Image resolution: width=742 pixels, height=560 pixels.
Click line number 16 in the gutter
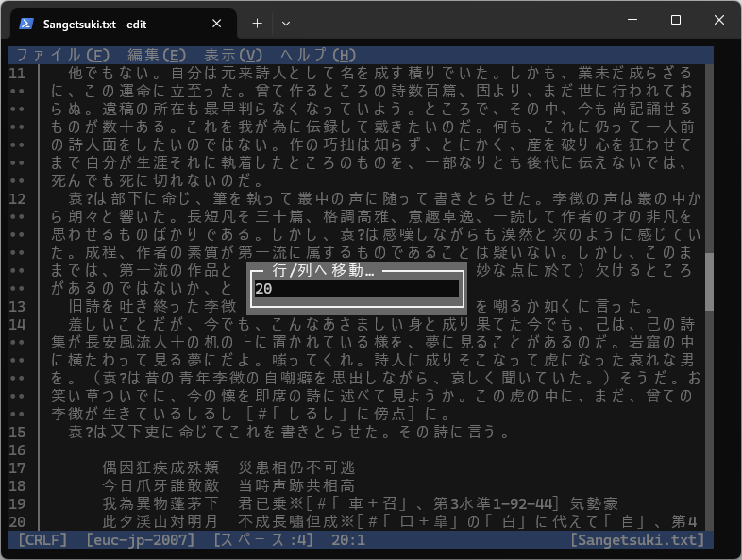[x=17, y=450]
